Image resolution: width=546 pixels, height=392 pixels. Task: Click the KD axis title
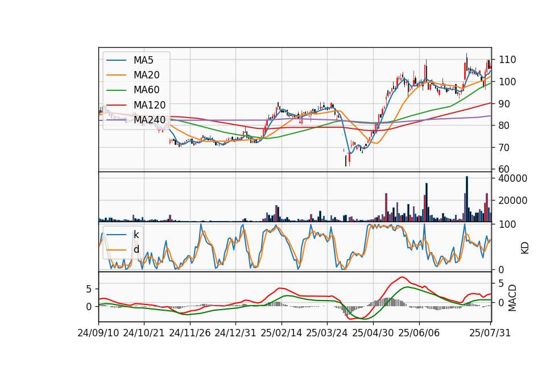pyautogui.click(x=525, y=248)
